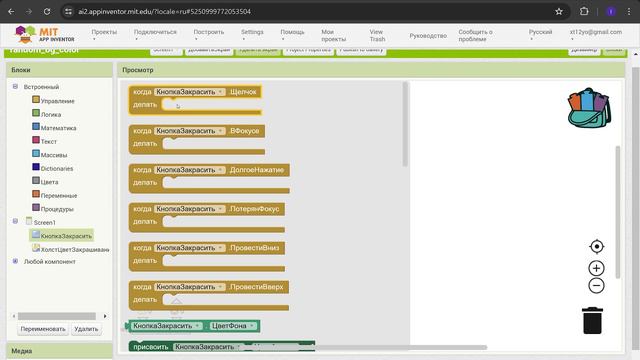Reload the page with refresh icon
Viewport: 640px width, 360px height.
(47, 11)
